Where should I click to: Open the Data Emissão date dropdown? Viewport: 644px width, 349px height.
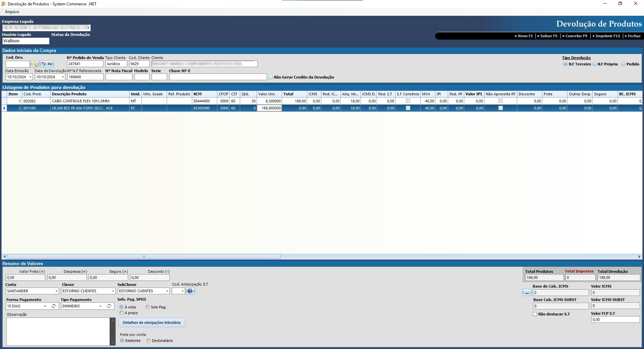point(30,77)
